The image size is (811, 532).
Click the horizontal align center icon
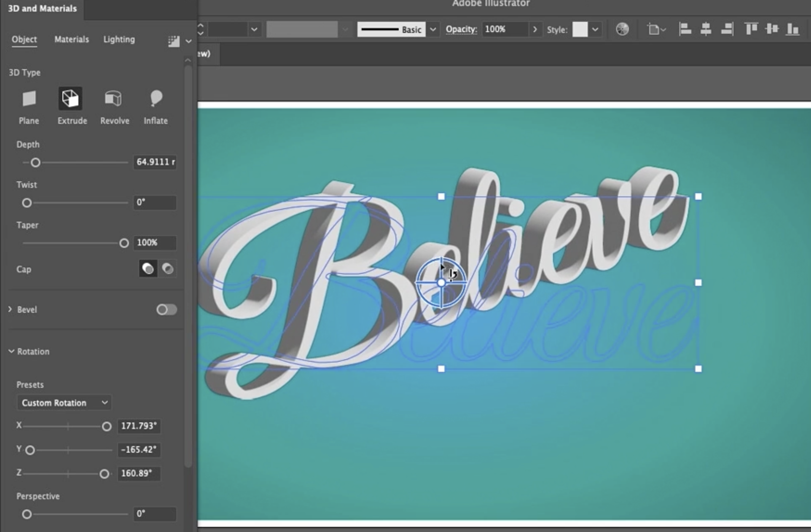(706, 29)
